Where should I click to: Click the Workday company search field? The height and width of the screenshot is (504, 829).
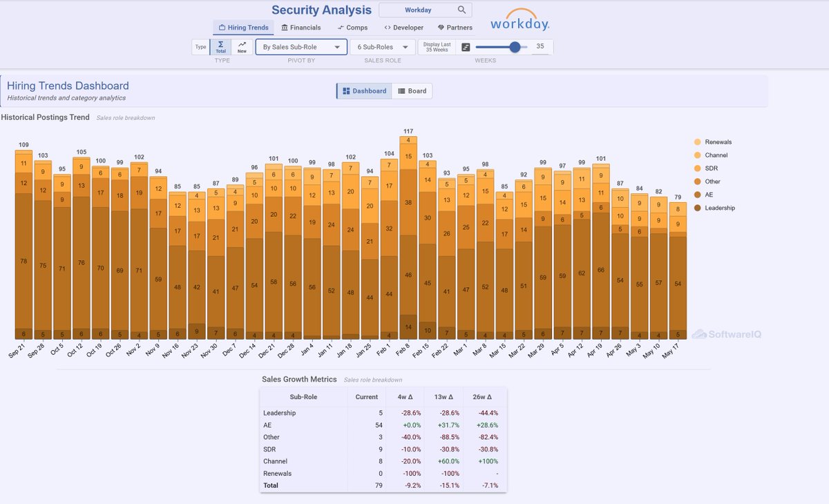pyautogui.click(x=426, y=10)
